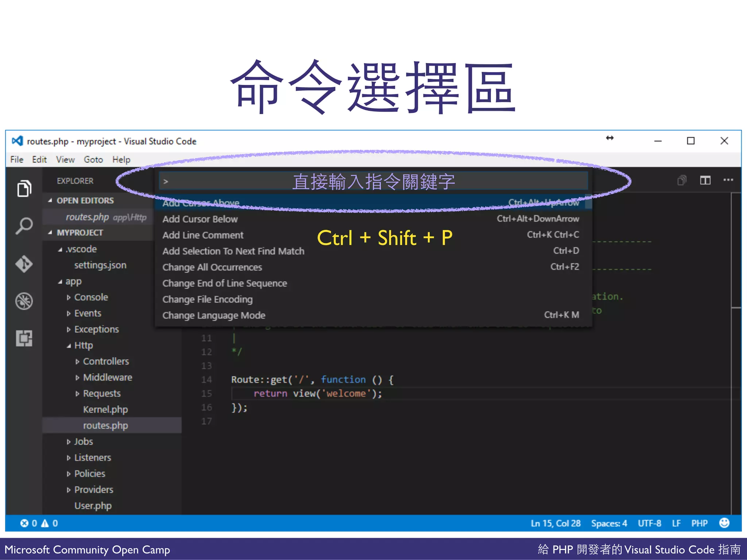Viewport: 747px width, 560px height.
Task: Click the Visual Studio Code logo in title bar
Action: click(17, 141)
